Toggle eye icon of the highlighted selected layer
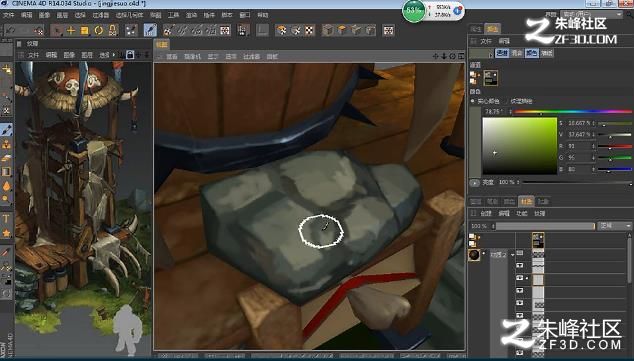Image resolution: width=634 pixels, height=361 pixels. point(520,278)
